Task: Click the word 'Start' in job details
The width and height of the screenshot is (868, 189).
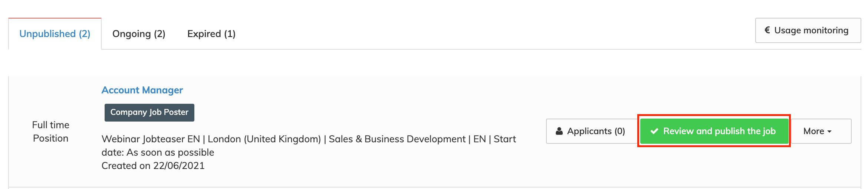Action: pos(504,139)
